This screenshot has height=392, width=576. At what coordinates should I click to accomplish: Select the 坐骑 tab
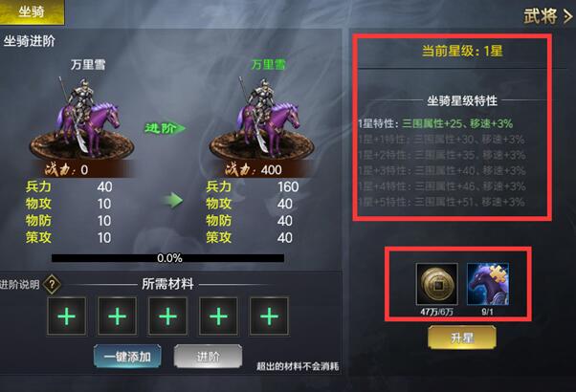click(x=32, y=12)
